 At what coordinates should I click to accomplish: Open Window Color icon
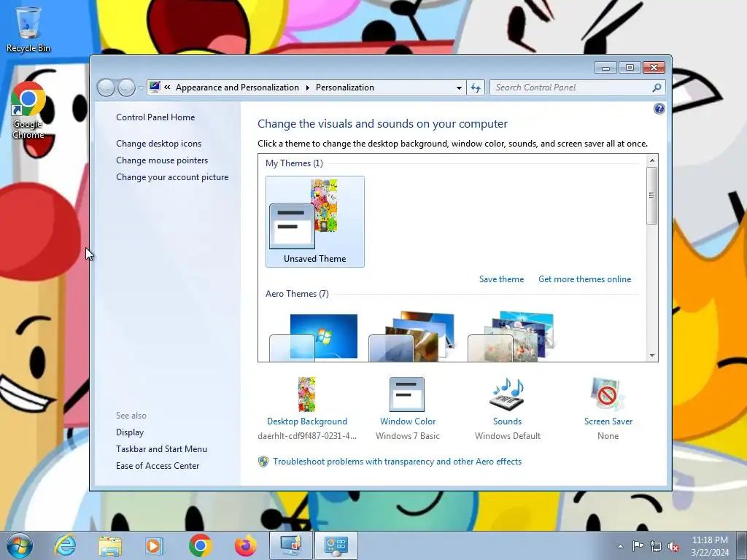(x=407, y=394)
